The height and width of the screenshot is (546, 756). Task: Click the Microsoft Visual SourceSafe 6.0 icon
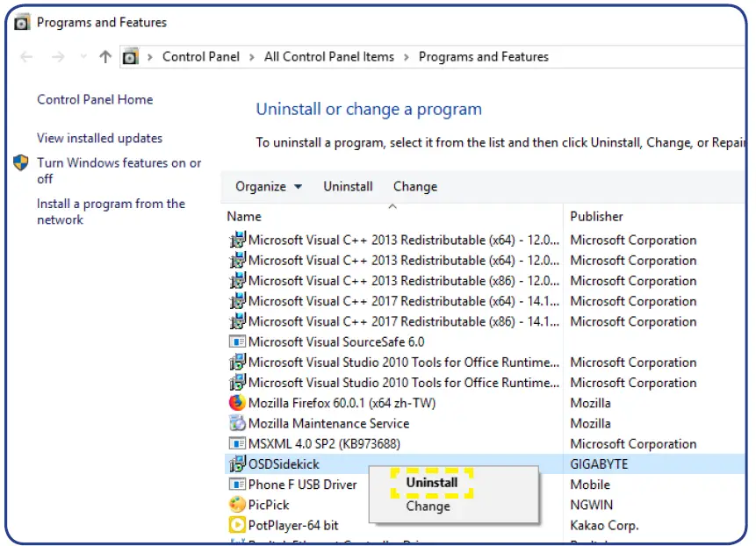pyautogui.click(x=237, y=341)
